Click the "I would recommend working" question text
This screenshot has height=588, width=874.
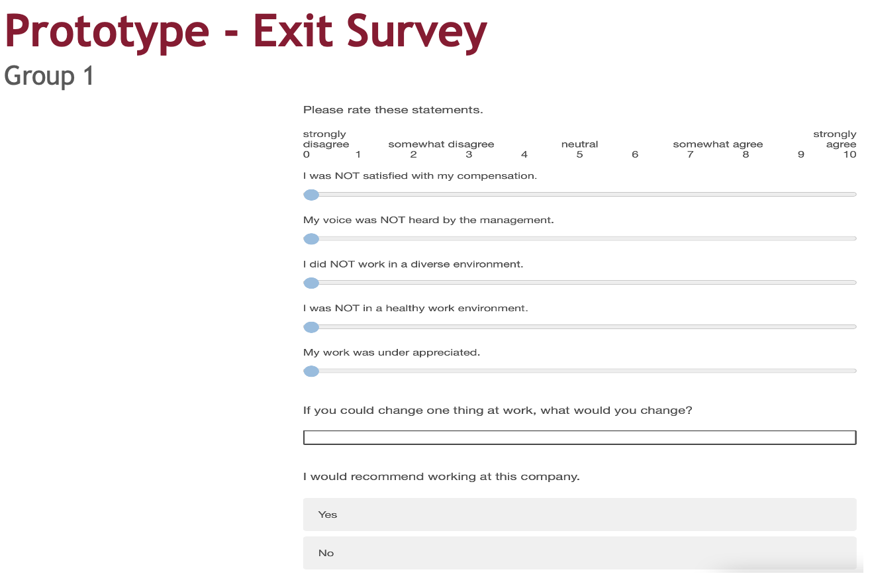pyautogui.click(x=441, y=477)
